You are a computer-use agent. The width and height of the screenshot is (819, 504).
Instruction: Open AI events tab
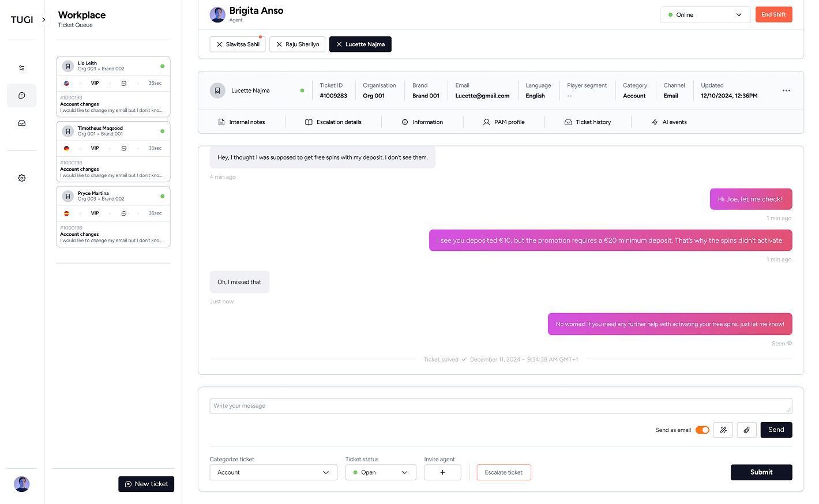669,122
